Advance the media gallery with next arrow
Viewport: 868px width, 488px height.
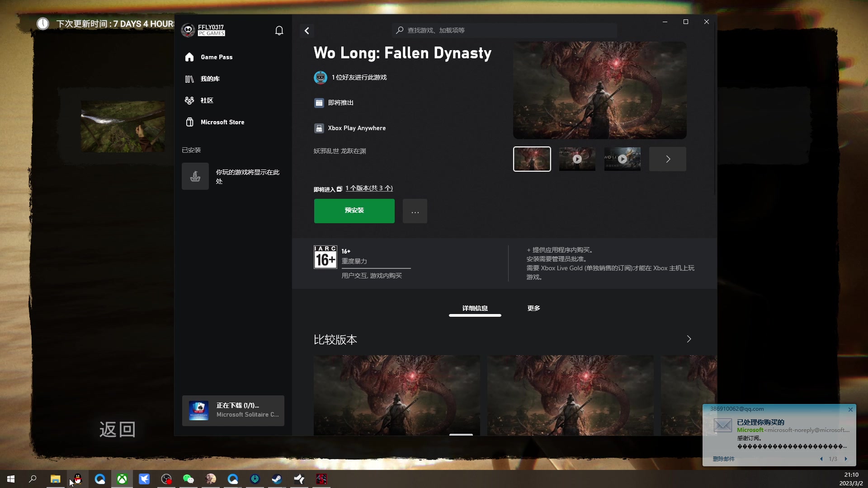[668, 159]
